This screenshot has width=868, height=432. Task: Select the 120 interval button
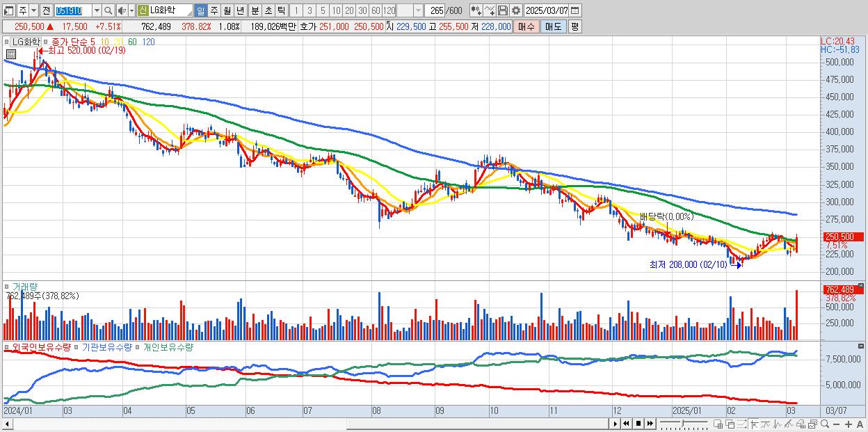(x=389, y=10)
